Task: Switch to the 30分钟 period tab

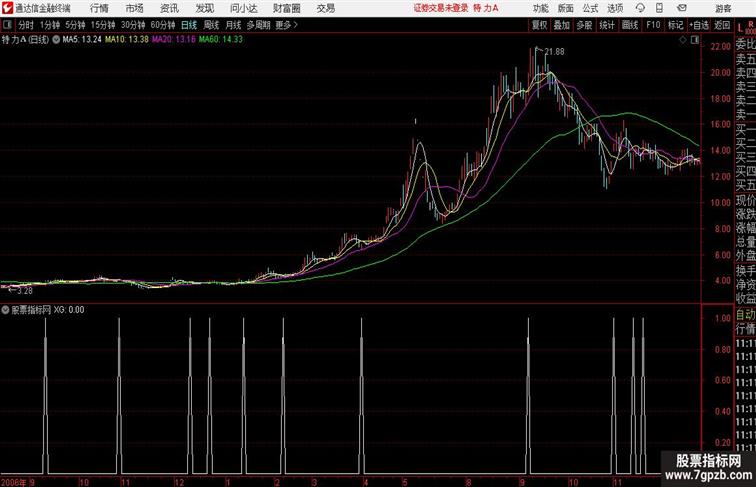Action: click(x=133, y=25)
